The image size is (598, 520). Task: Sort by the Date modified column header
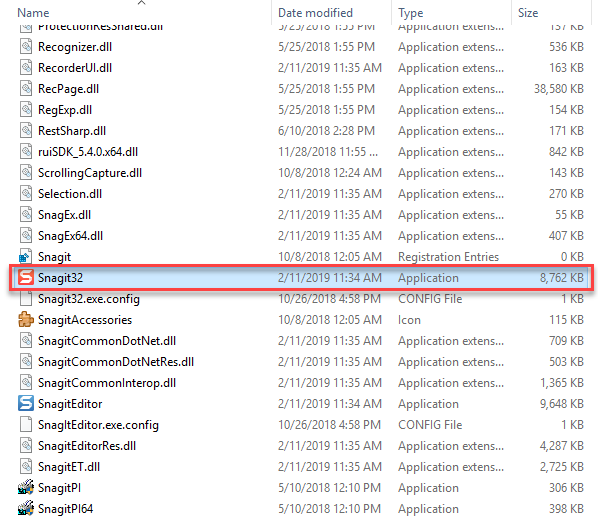coord(315,13)
